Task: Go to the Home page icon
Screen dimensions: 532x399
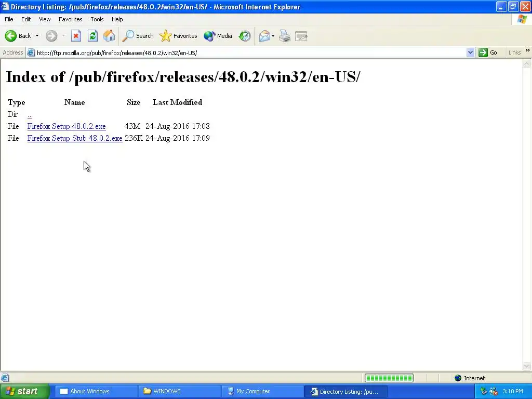Action: point(109,36)
